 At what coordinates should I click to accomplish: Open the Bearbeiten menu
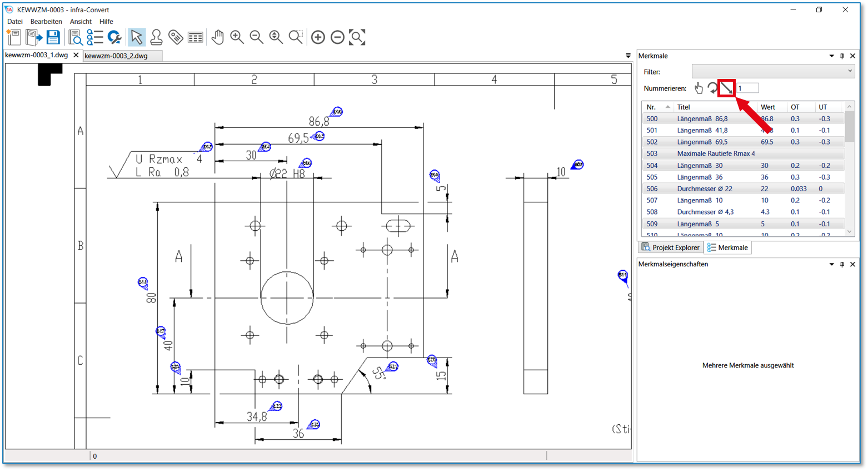click(x=46, y=22)
